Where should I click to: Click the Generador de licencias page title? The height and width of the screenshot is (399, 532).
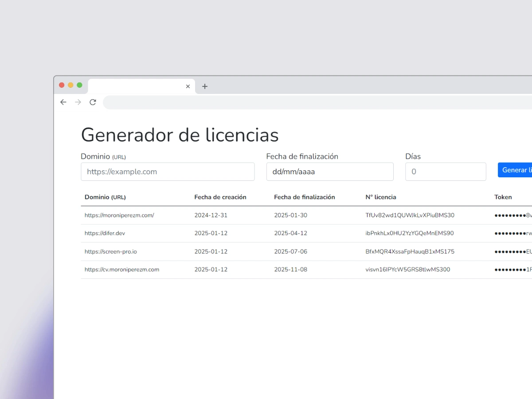(x=180, y=135)
